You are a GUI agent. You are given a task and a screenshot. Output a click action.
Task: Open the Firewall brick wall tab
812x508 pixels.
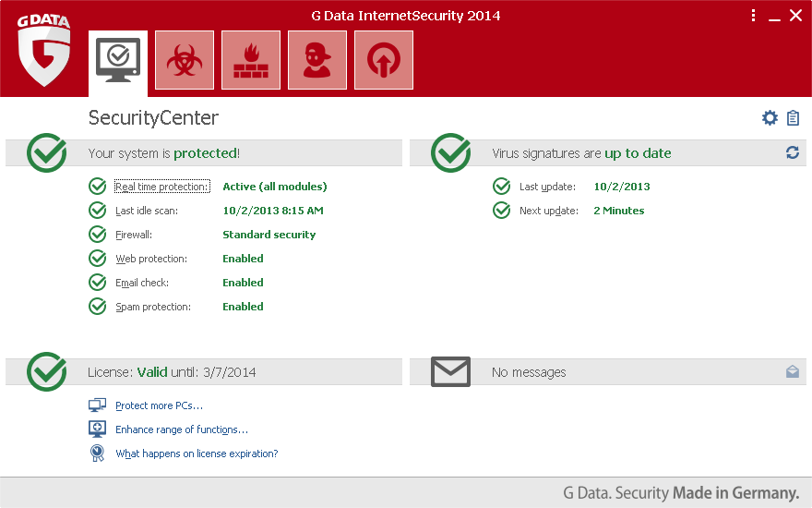251,60
